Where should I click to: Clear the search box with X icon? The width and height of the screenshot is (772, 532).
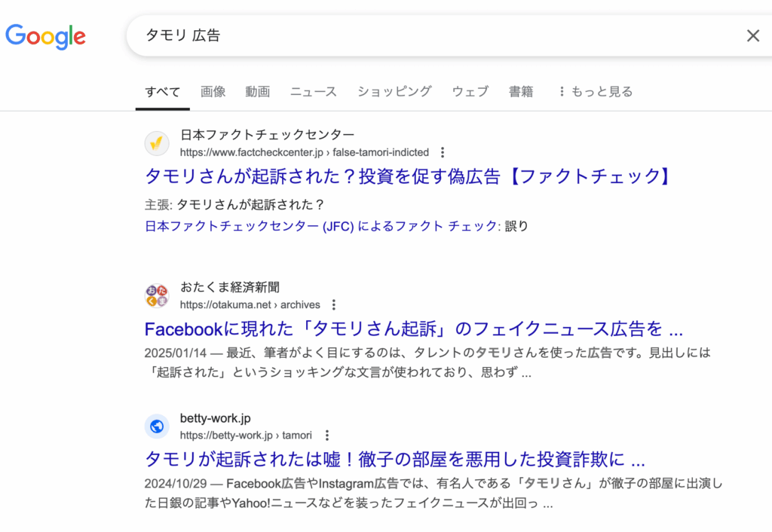tap(753, 35)
